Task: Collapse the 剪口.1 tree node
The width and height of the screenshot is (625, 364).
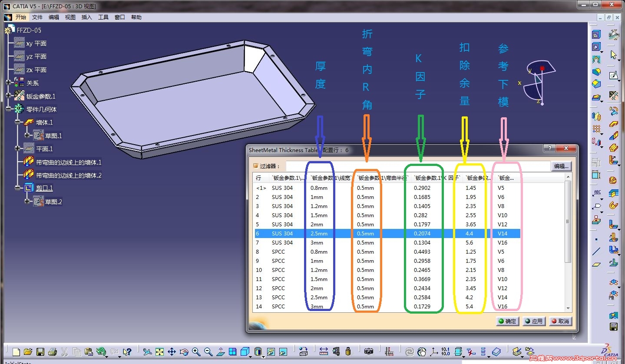Action: (x=17, y=188)
